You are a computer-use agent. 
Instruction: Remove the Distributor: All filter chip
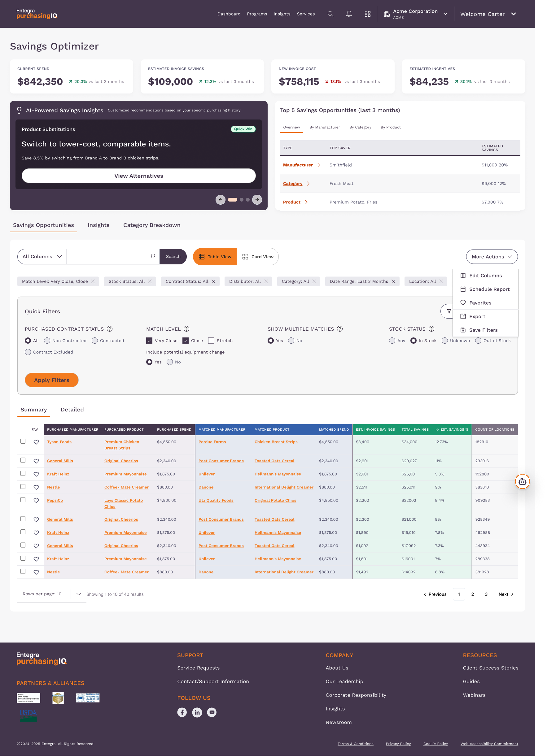266,281
